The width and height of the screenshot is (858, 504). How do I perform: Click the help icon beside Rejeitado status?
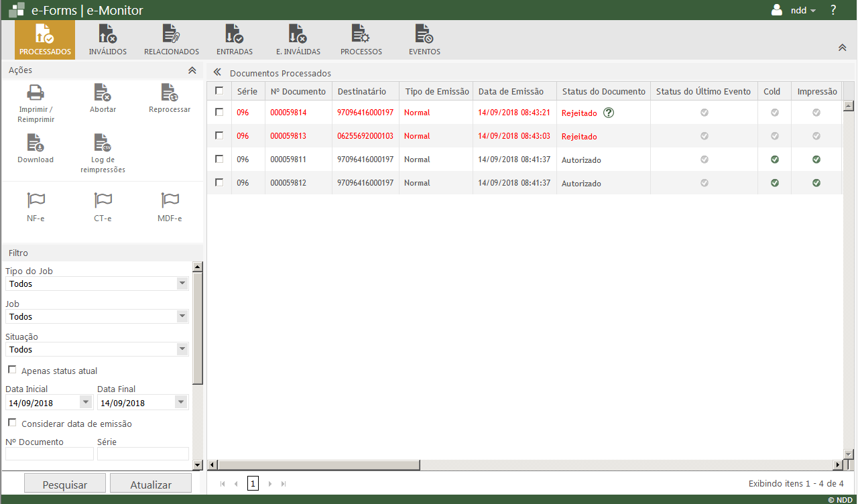(x=609, y=113)
